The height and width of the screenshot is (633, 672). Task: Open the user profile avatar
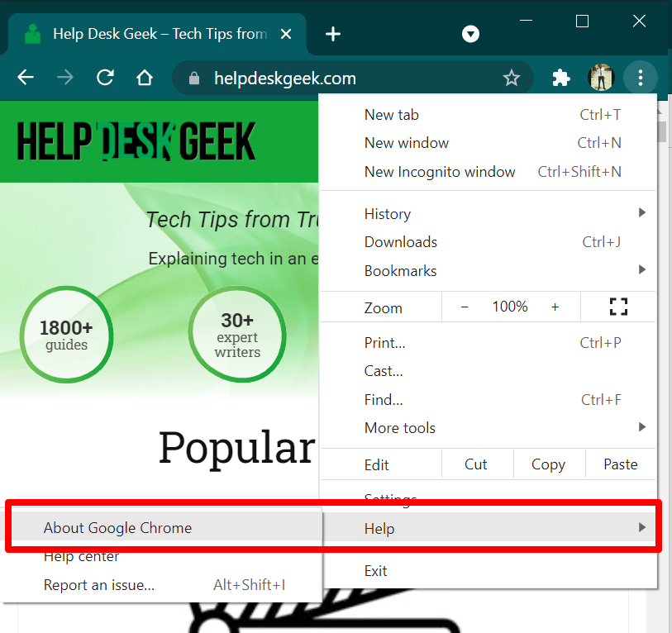(x=601, y=79)
